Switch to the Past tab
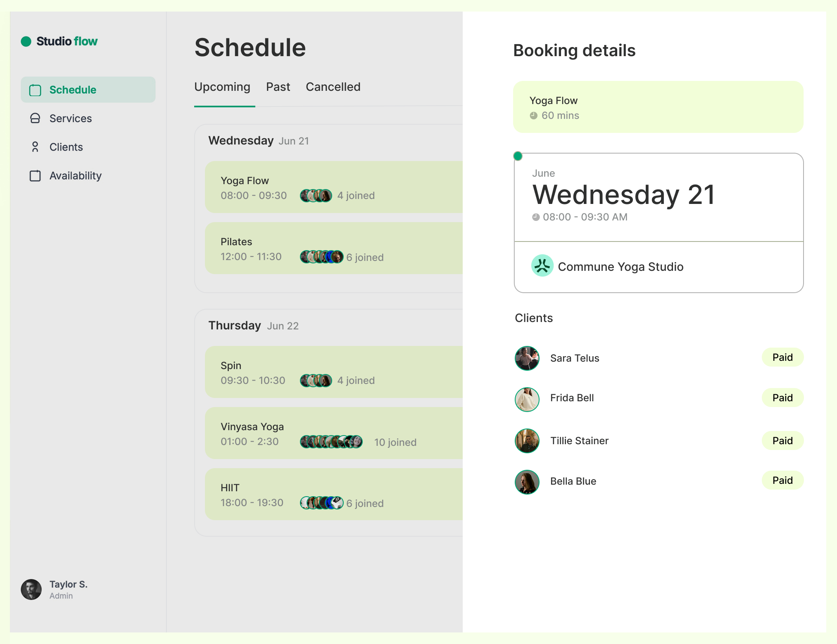837x644 pixels. pyautogui.click(x=278, y=87)
